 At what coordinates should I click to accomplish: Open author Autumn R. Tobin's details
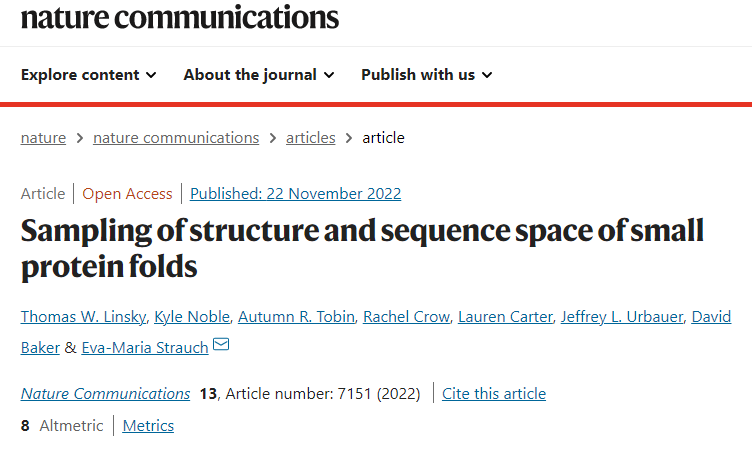click(x=296, y=317)
